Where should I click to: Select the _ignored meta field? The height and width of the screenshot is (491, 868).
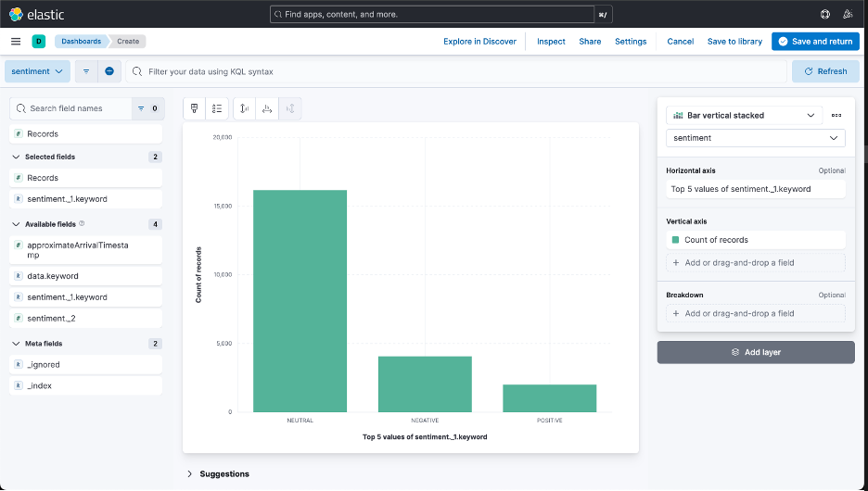tap(86, 364)
